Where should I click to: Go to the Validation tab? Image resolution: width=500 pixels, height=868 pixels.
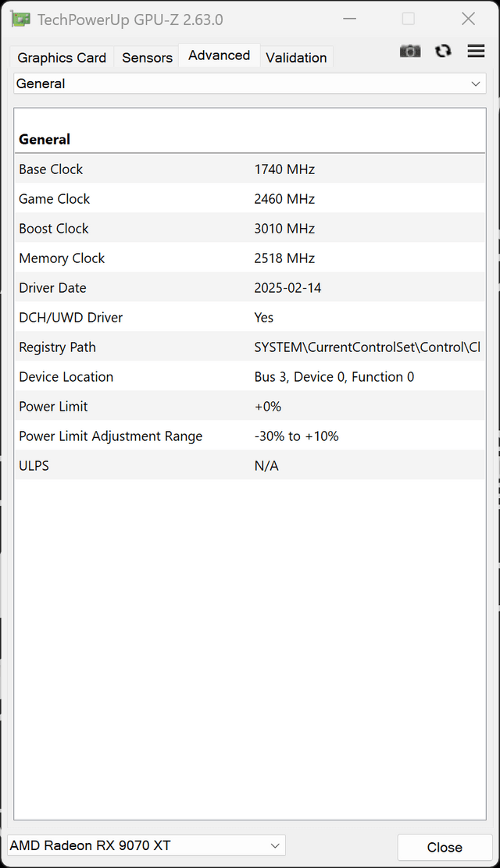(296, 58)
